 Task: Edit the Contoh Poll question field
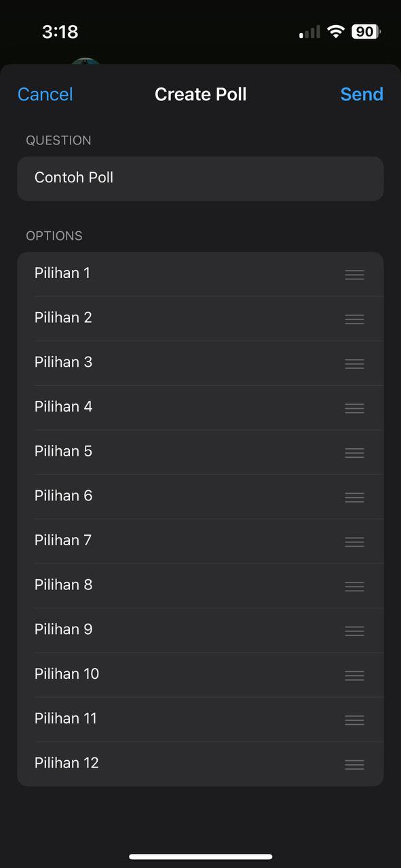click(x=200, y=178)
